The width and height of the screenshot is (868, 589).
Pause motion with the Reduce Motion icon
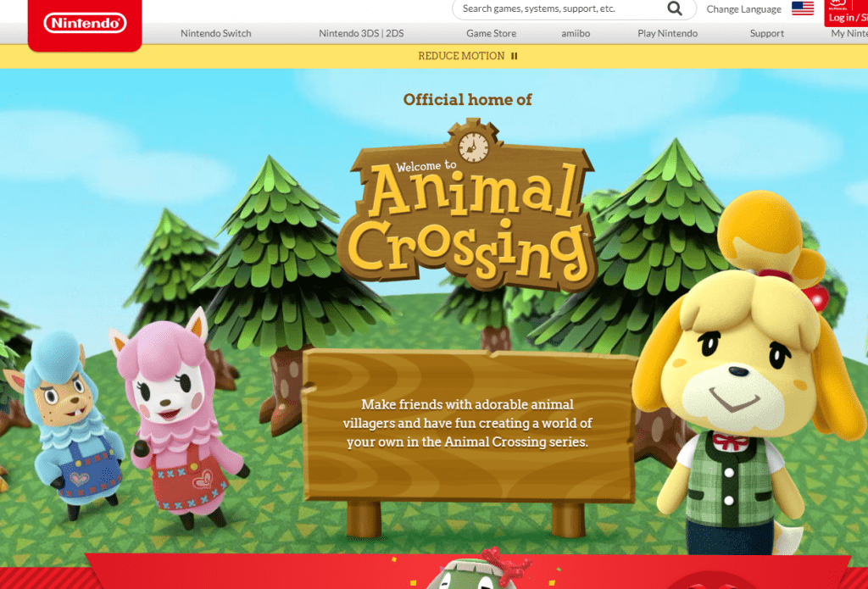click(515, 56)
